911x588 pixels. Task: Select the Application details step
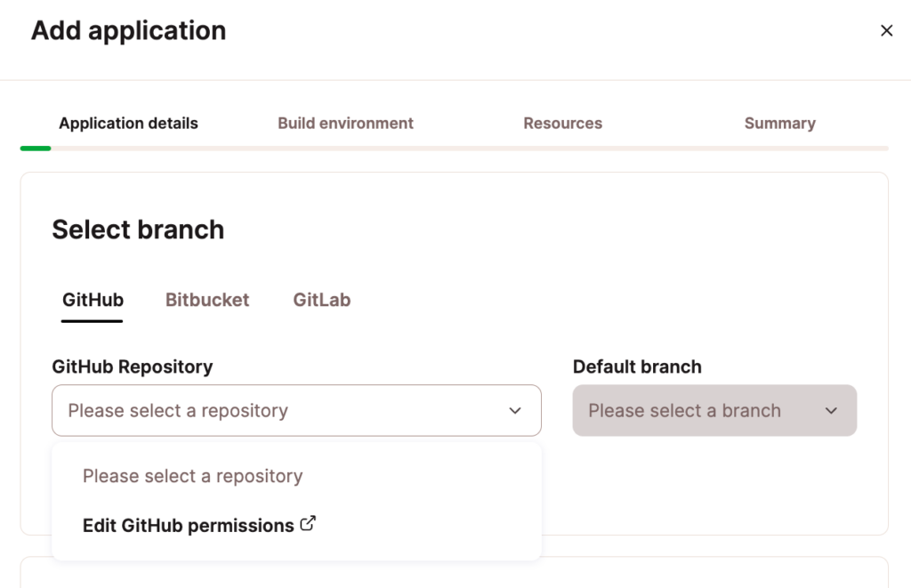click(x=128, y=123)
